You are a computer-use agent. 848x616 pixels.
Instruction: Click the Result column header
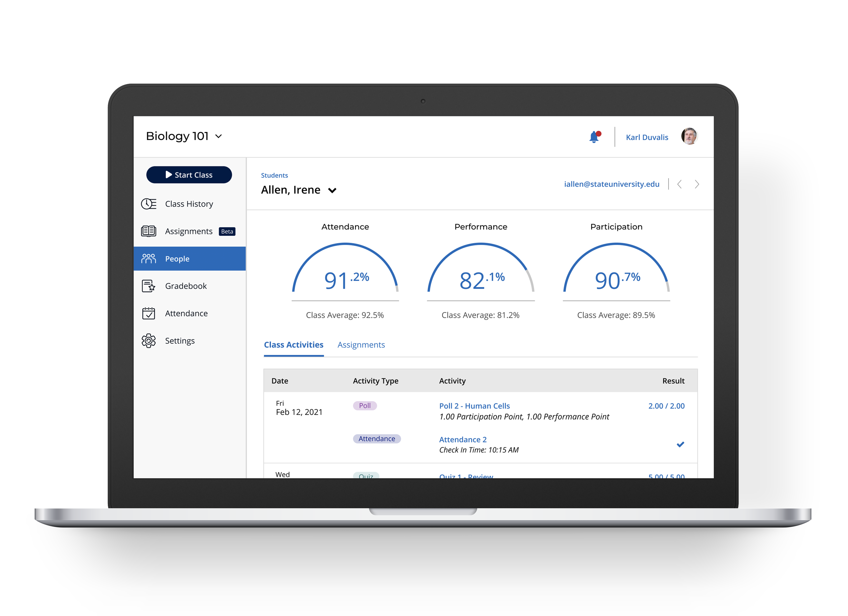(673, 381)
